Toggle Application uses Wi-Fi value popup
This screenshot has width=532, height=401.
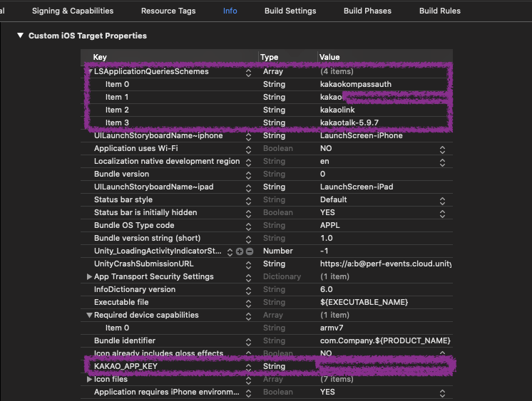(442, 149)
